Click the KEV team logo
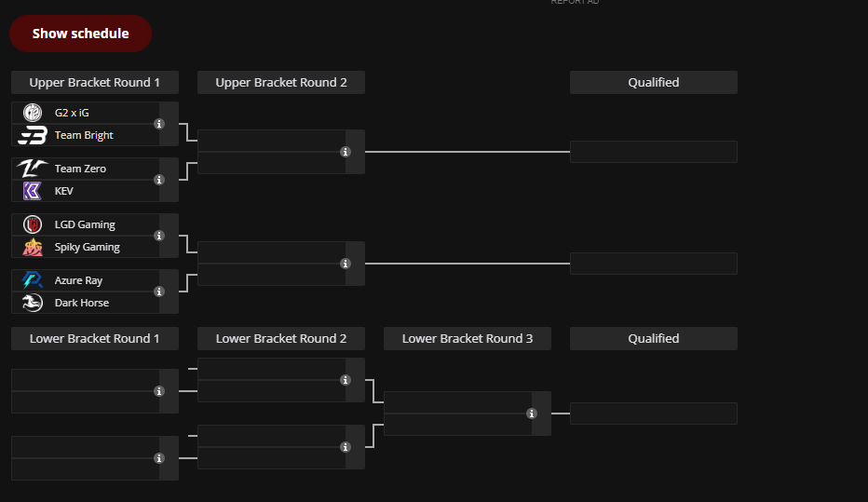 pyautogui.click(x=33, y=191)
